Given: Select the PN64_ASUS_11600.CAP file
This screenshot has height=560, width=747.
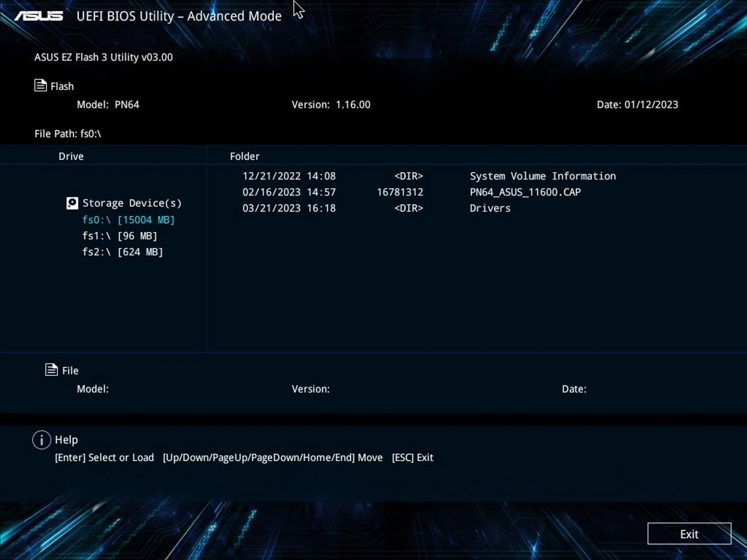Looking at the screenshot, I should pyautogui.click(x=525, y=192).
